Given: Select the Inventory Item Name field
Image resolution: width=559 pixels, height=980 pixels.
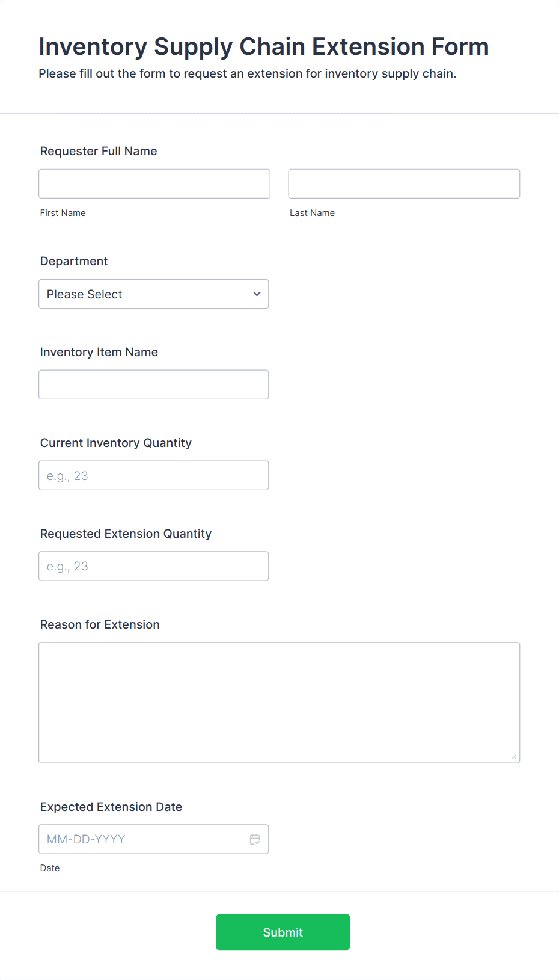Looking at the screenshot, I should point(154,384).
